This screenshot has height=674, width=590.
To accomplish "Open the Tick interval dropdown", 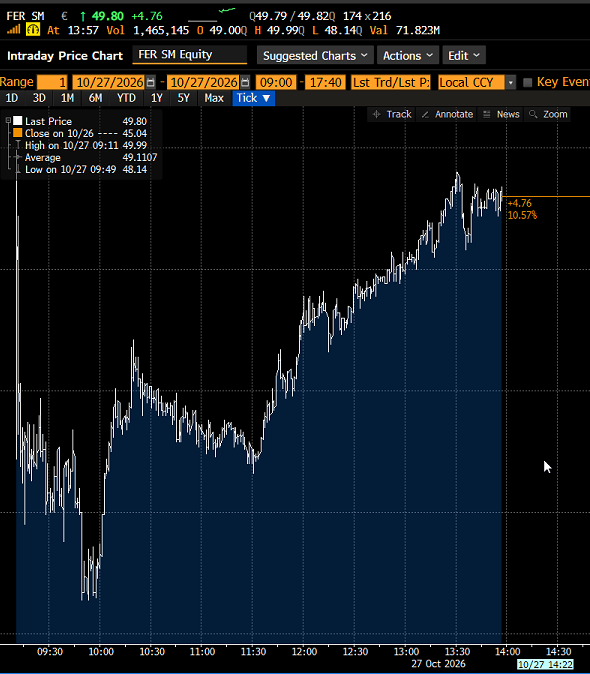I will click(254, 98).
